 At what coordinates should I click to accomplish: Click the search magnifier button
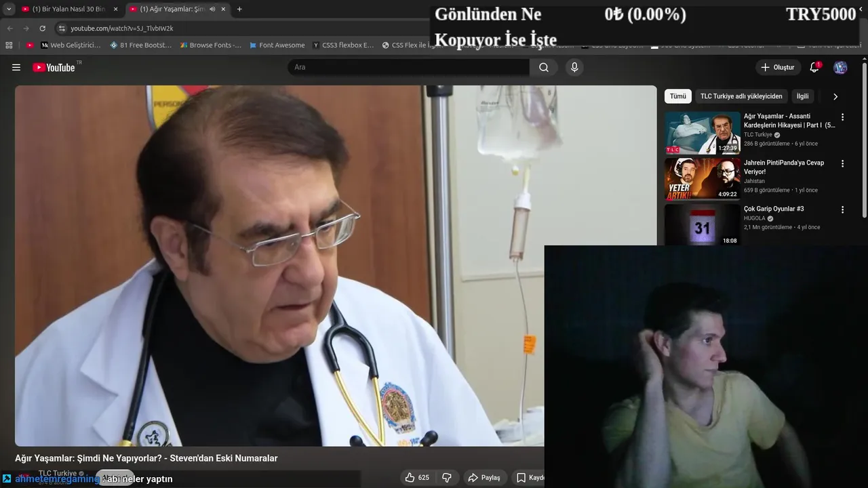pos(544,67)
